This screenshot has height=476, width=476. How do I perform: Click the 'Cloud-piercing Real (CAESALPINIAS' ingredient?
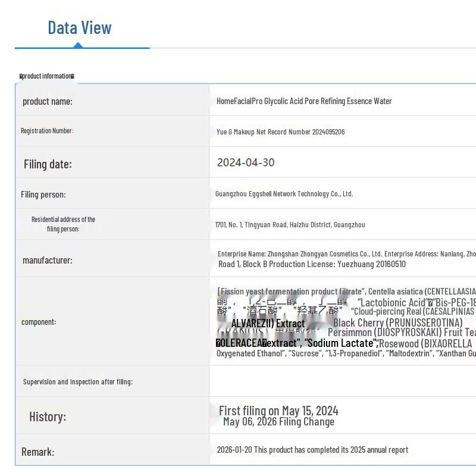413,311
